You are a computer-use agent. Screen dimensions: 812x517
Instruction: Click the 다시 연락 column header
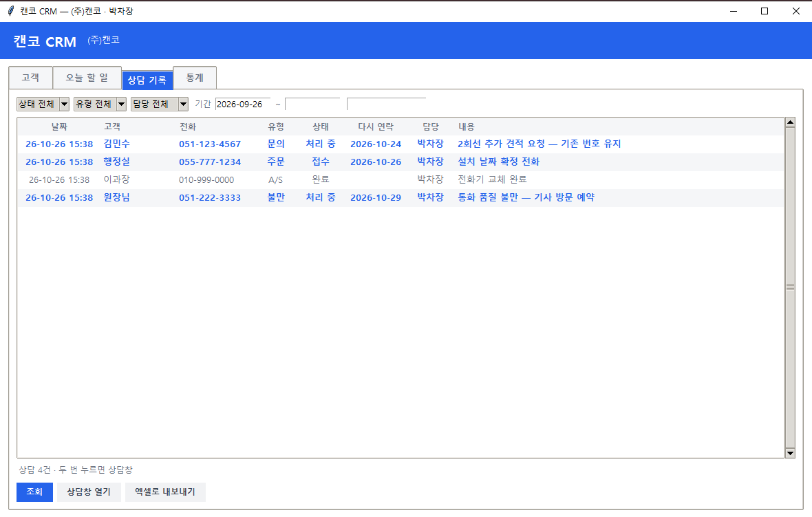(376, 126)
